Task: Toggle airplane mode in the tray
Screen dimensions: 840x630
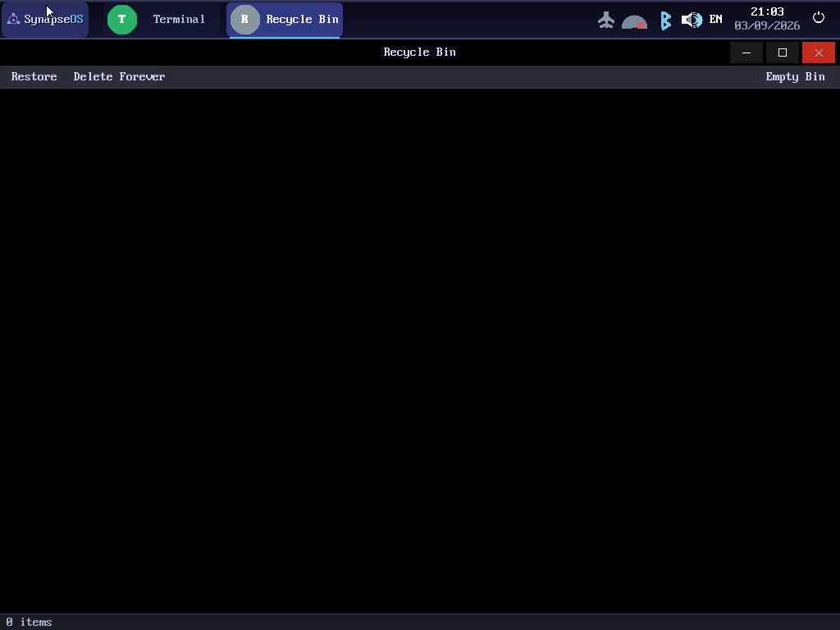Action: (606, 20)
